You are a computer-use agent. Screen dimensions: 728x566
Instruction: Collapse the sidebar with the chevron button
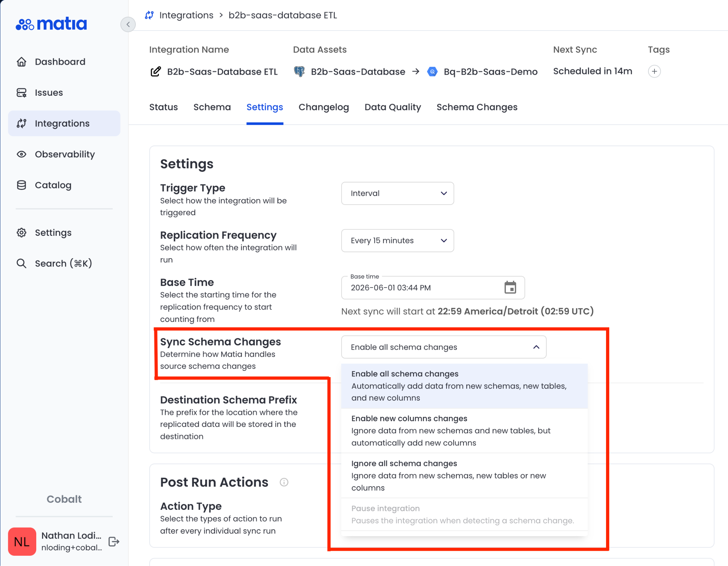pyautogui.click(x=128, y=24)
